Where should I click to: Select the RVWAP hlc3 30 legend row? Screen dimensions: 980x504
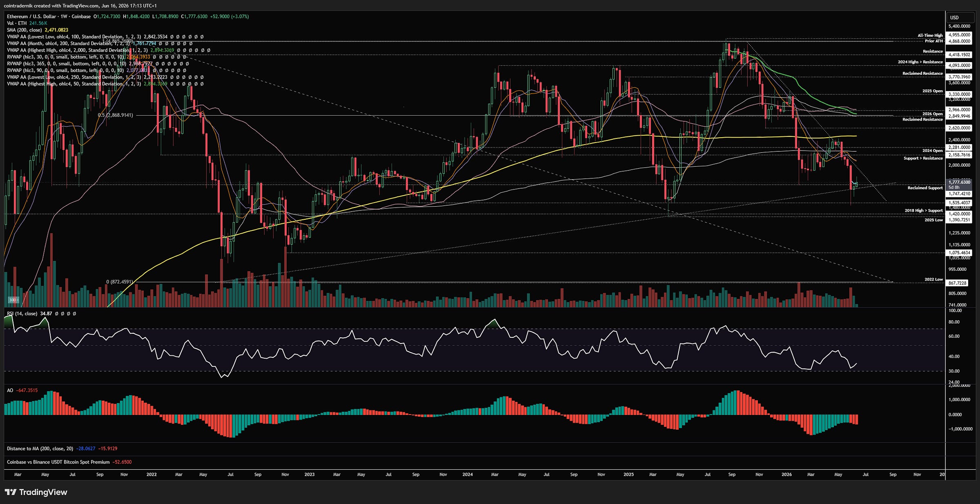(97, 57)
